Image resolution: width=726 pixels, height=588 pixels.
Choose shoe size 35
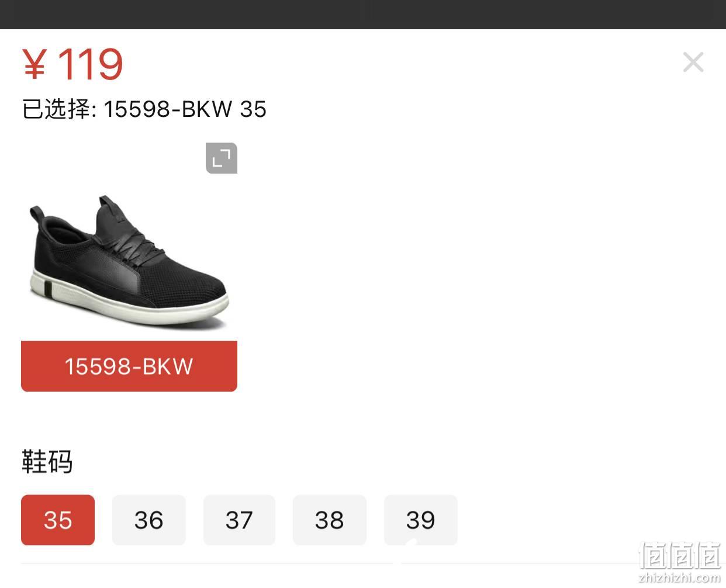coord(58,520)
